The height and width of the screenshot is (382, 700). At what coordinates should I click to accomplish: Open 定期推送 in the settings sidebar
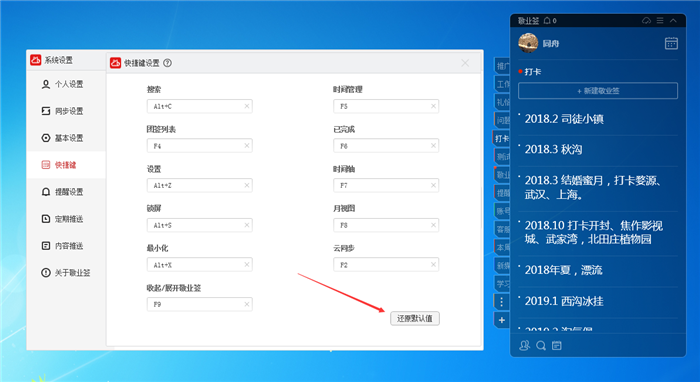point(66,219)
